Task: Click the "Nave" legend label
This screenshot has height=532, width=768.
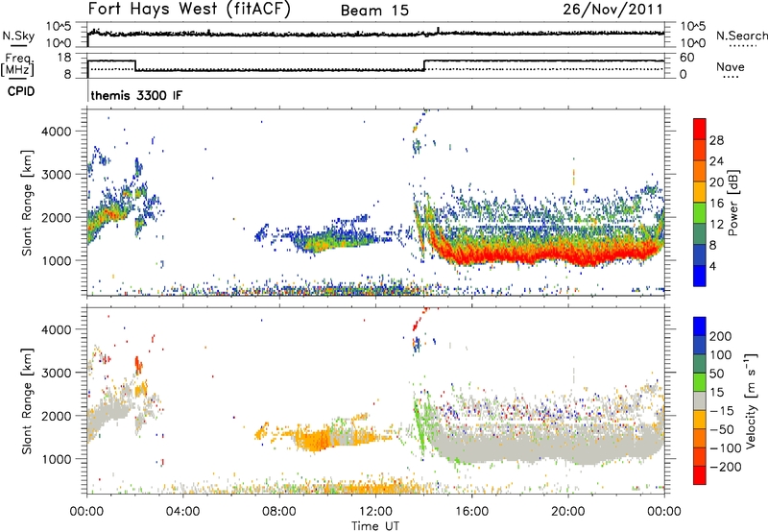Action: [730, 66]
